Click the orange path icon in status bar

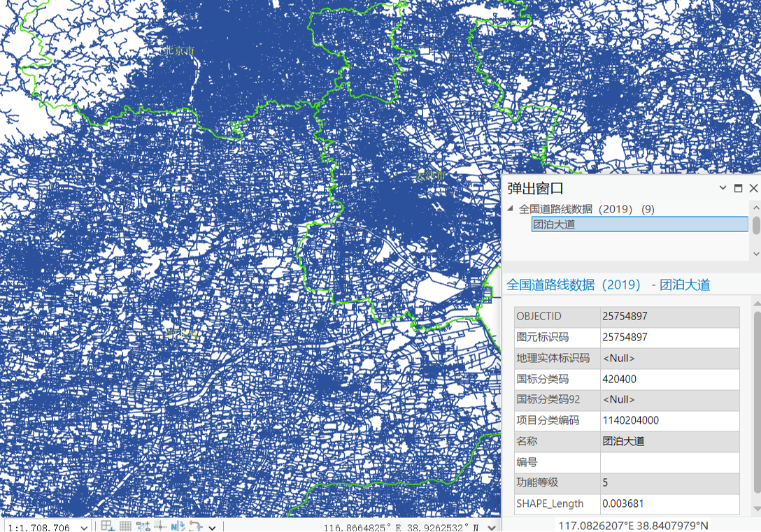[x=196, y=526]
